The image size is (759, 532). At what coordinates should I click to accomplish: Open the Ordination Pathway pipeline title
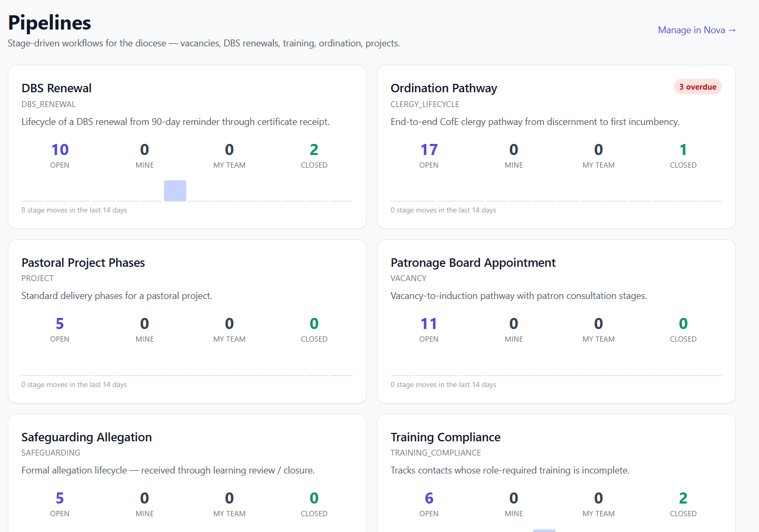[x=444, y=88]
